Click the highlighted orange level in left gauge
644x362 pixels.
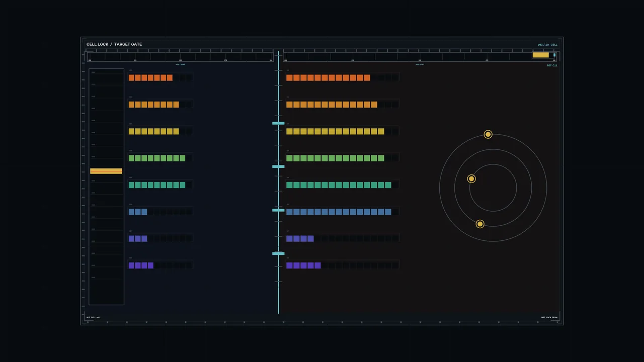106,171
